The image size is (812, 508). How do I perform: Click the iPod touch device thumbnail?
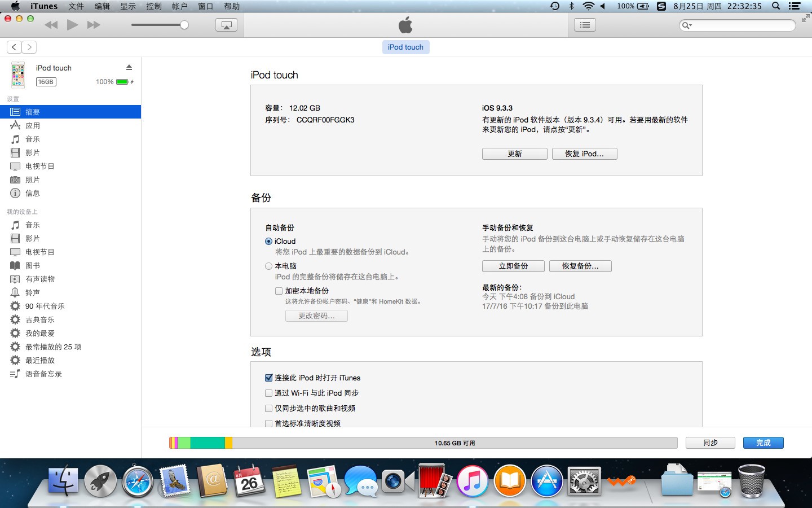coord(18,75)
